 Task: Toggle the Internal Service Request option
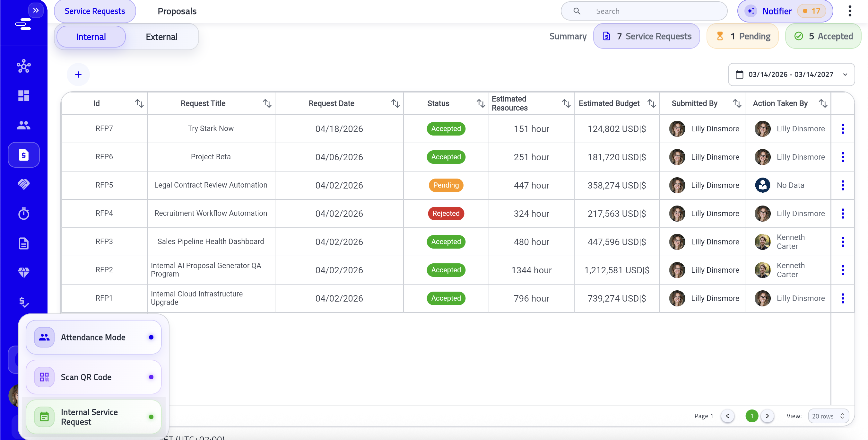click(94, 417)
